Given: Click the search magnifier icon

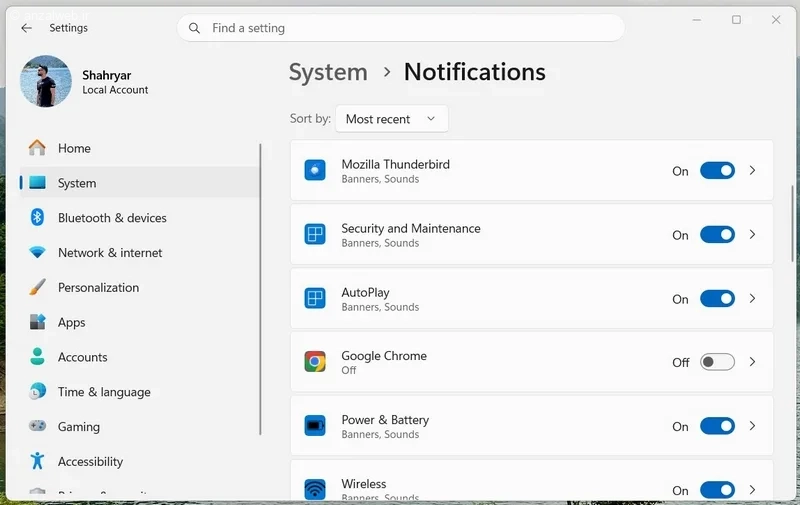Looking at the screenshot, I should click(194, 28).
